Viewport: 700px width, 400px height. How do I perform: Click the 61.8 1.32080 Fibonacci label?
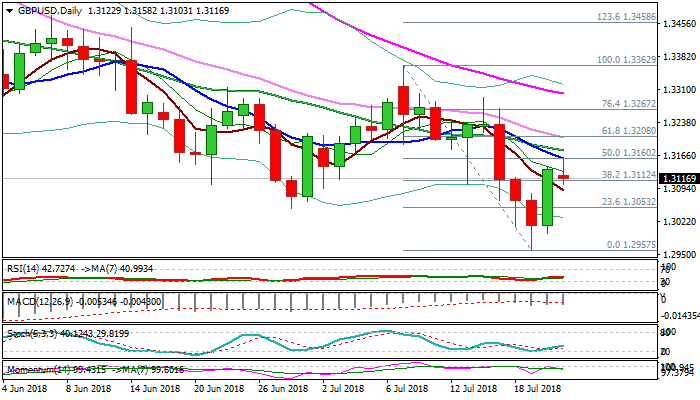click(x=629, y=131)
